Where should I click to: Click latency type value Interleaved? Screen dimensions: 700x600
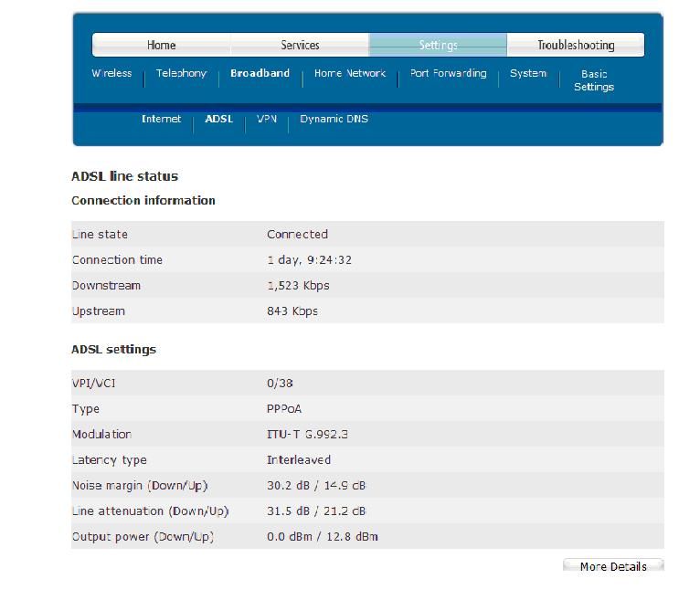[x=299, y=460]
